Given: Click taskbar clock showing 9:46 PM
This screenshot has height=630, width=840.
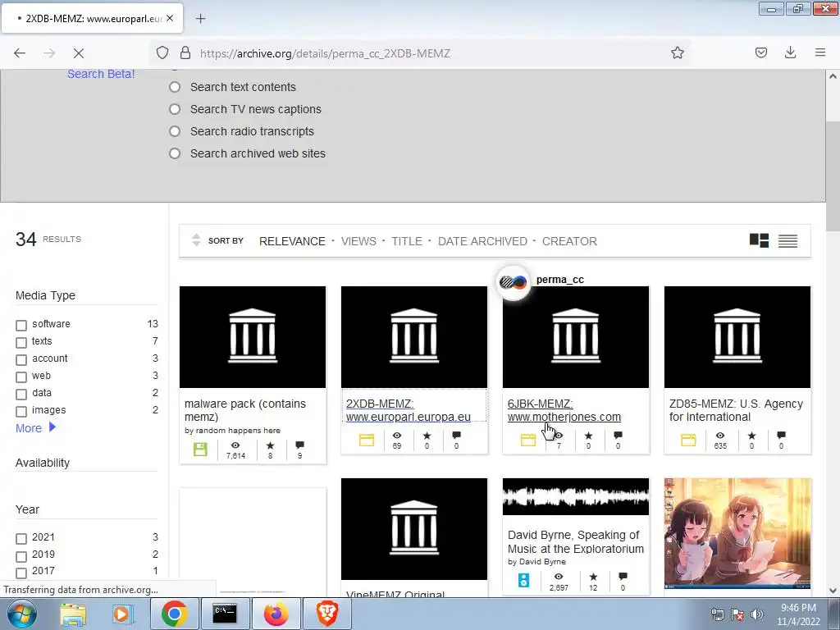Looking at the screenshot, I should point(798,614).
